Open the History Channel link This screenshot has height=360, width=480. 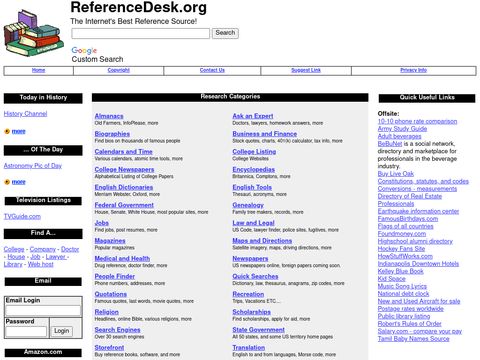[25, 114]
